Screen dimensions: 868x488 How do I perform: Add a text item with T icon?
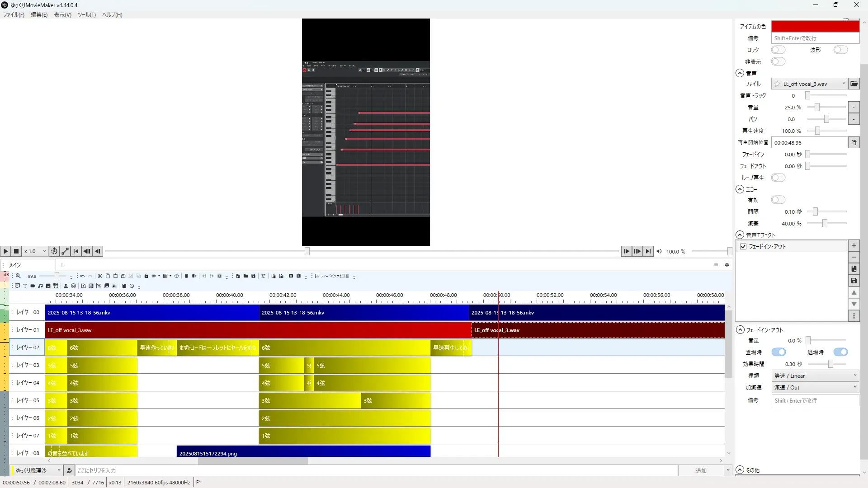tap(25, 286)
